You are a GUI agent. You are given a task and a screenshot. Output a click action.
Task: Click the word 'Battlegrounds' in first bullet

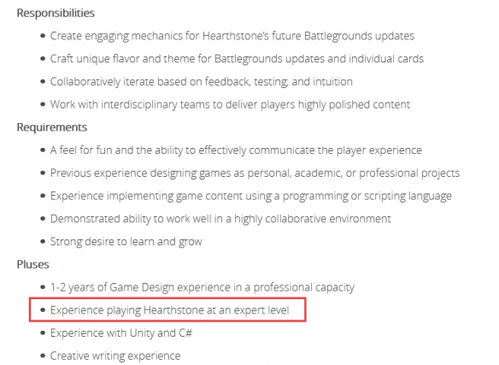tap(337, 36)
